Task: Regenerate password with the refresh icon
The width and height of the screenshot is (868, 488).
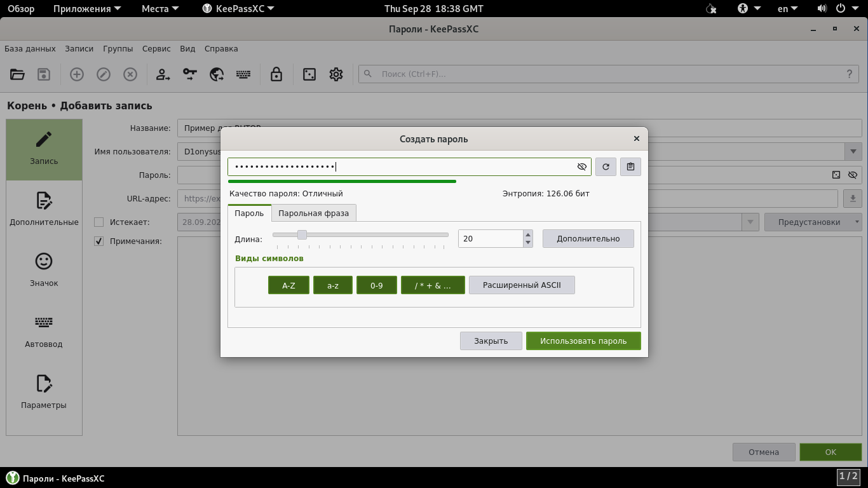Action: point(606,166)
